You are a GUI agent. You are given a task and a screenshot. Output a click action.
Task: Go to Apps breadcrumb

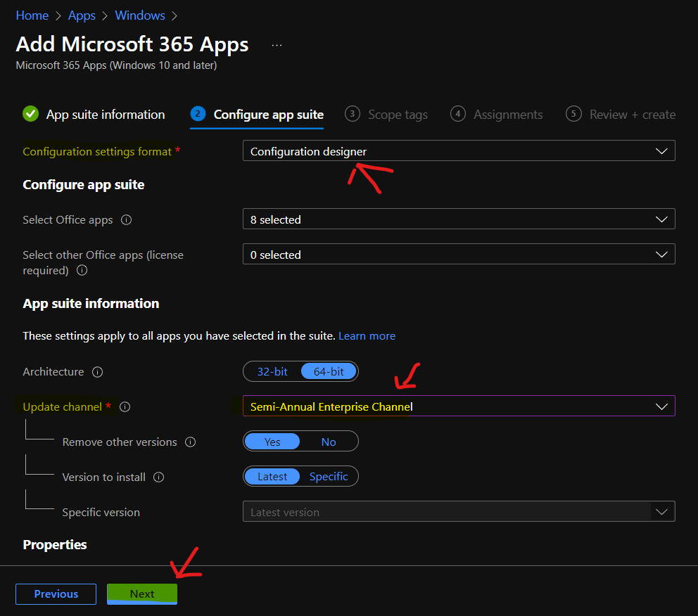pyautogui.click(x=82, y=15)
